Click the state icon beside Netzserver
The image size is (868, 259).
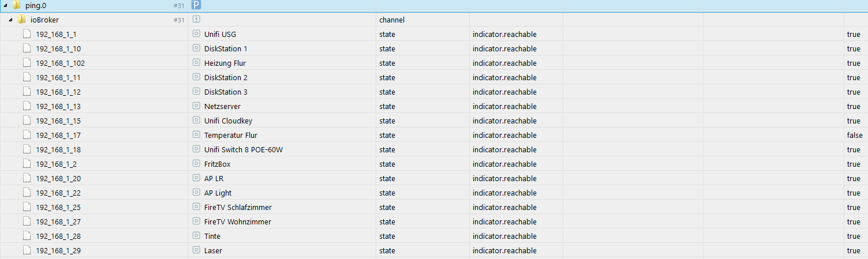(196, 106)
